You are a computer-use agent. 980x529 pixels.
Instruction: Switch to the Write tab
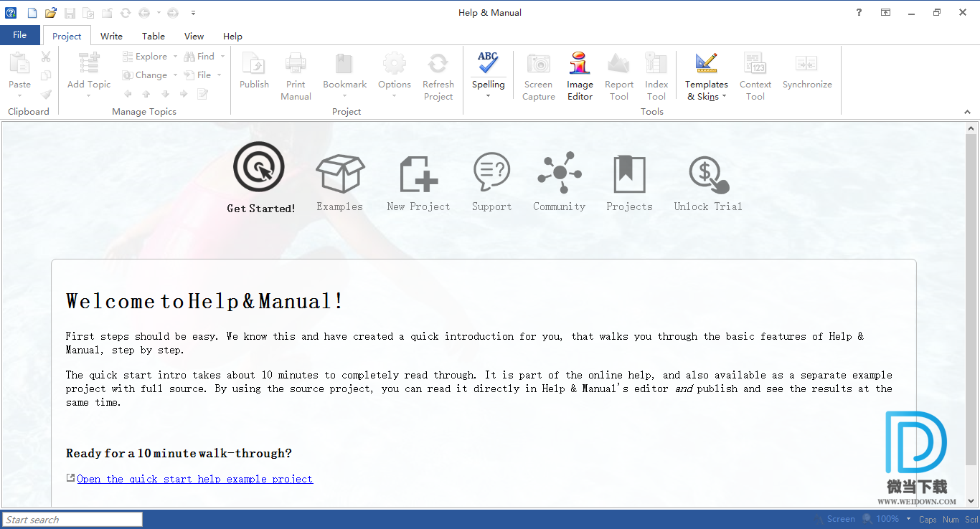tap(111, 36)
